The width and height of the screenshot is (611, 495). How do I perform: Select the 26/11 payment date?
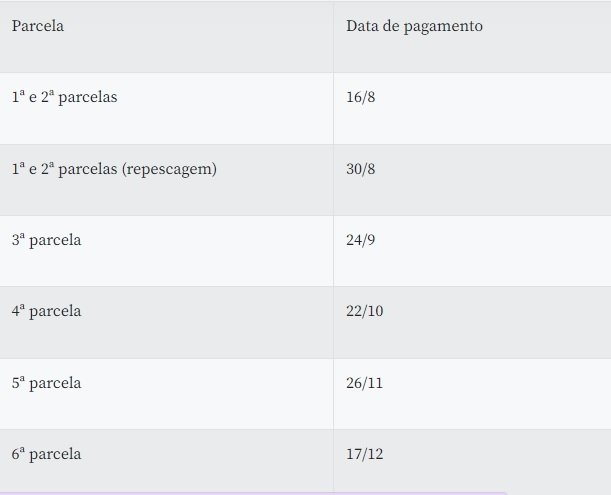pyautogui.click(x=365, y=383)
